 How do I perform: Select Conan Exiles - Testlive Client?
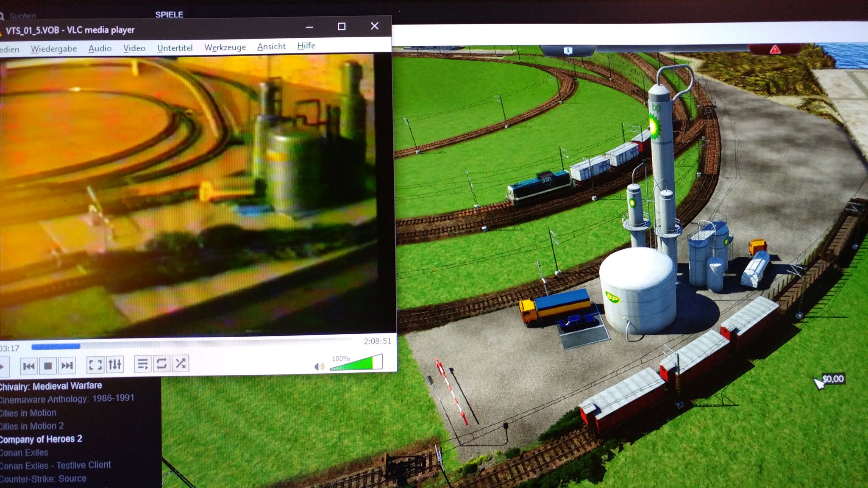[56, 465]
